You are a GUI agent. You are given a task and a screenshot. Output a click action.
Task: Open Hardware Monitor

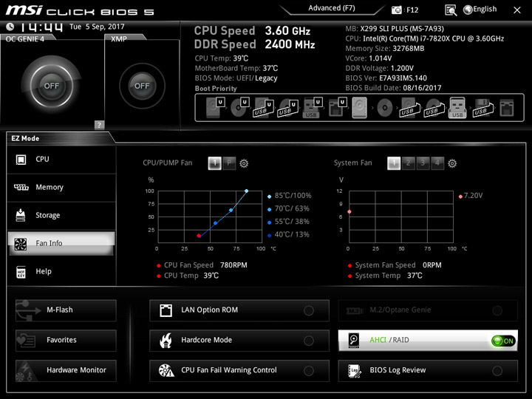pos(66,370)
